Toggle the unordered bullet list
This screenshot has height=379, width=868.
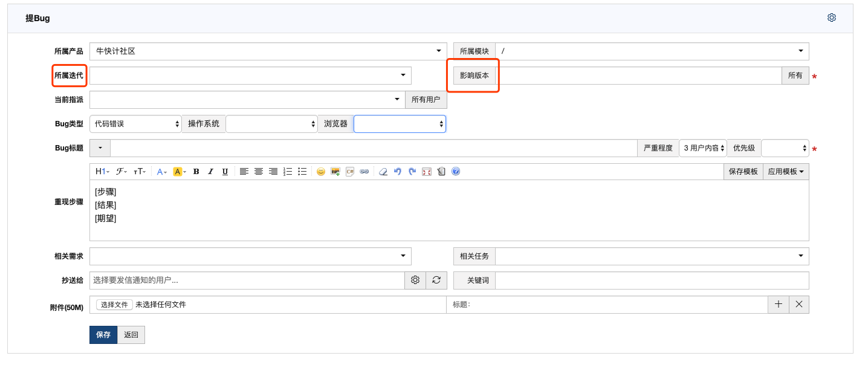pyautogui.click(x=302, y=172)
